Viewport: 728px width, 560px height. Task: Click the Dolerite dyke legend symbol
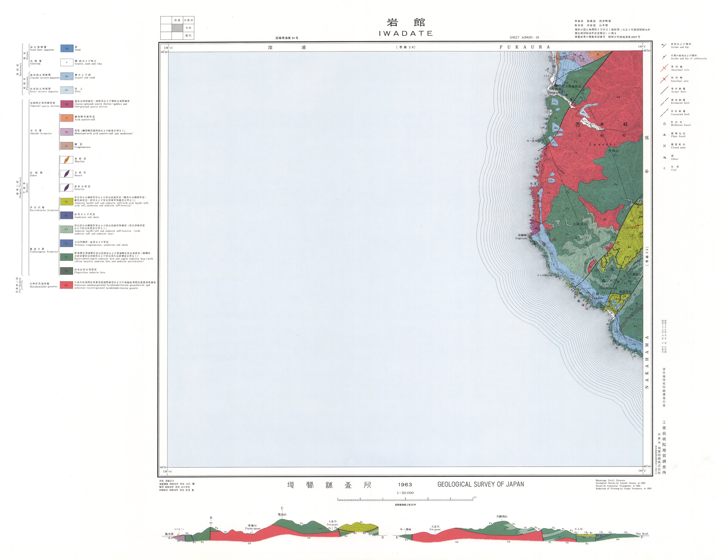point(66,188)
